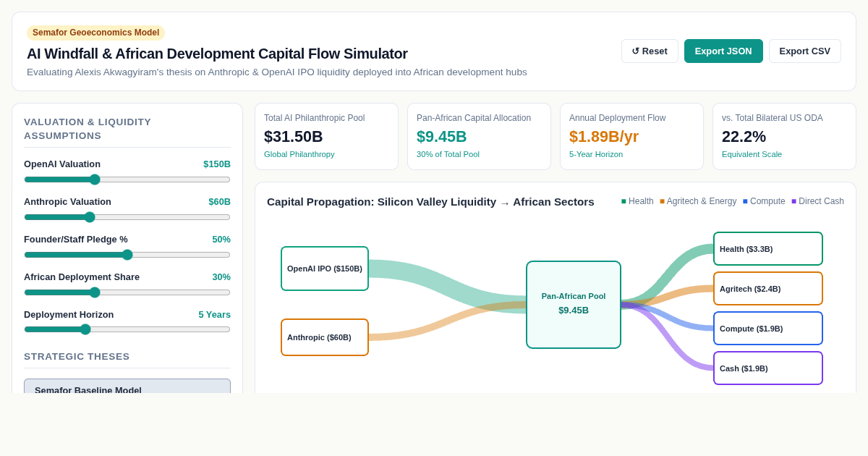
Task: Click the $60B Anthropic valuation readout
Action: tap(219, 202)
